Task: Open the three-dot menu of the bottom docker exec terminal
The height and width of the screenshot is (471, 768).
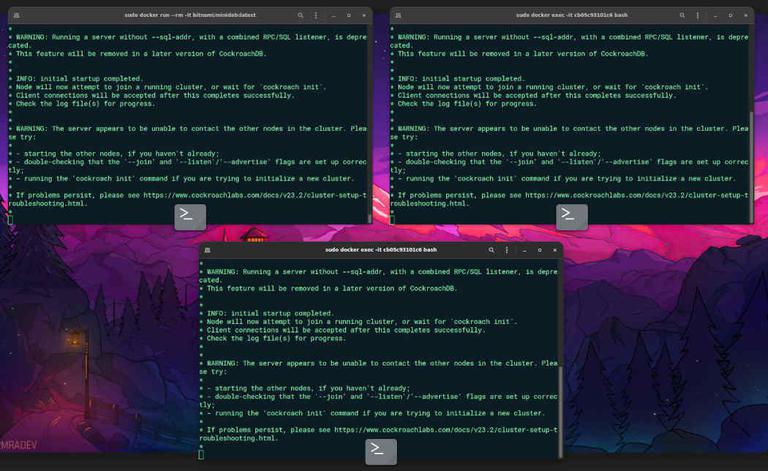Action: (506, 250)
